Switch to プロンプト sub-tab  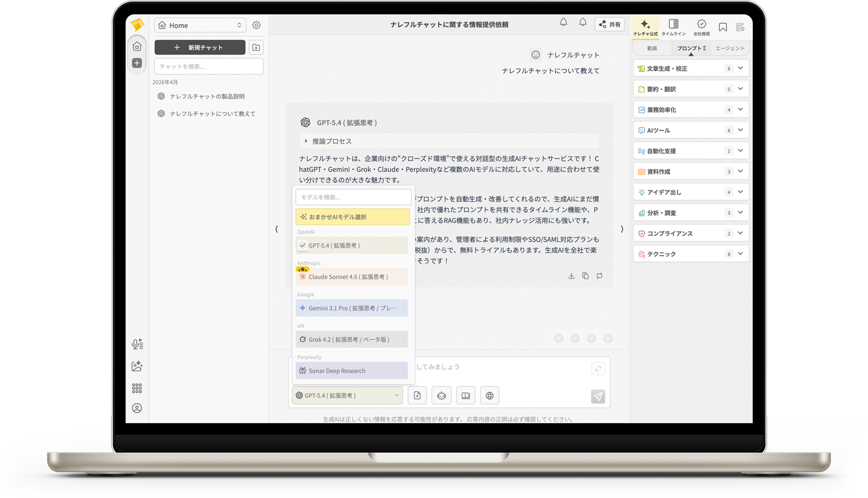691,48
